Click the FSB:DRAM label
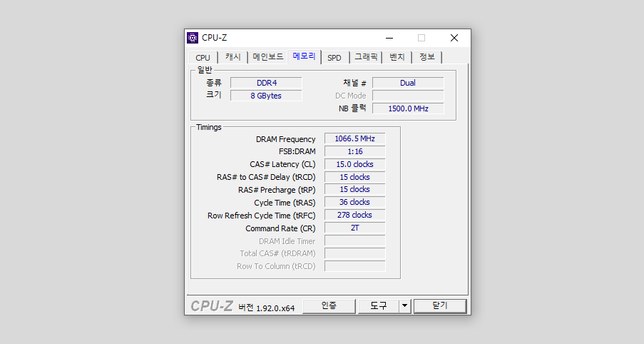 297,151
